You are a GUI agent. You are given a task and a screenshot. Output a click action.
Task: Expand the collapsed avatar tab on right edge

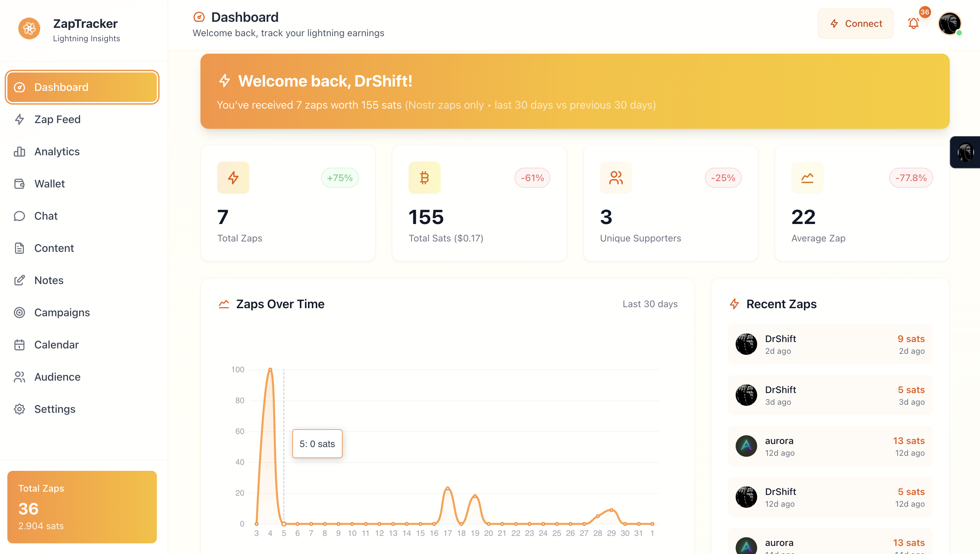pyautogui.click(x=965, y=152)
